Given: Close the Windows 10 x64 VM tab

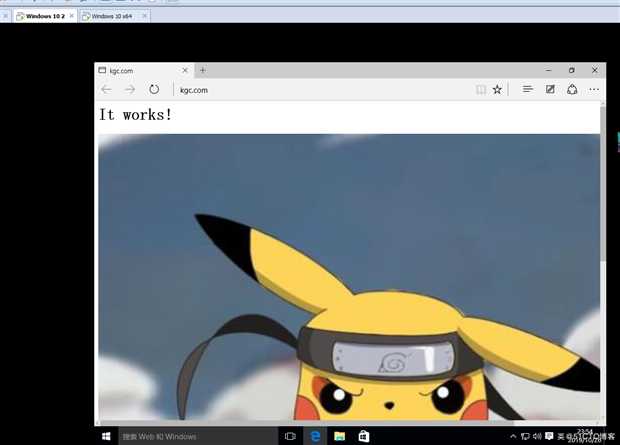Looking at the screenshot, I should coord(144,16).
